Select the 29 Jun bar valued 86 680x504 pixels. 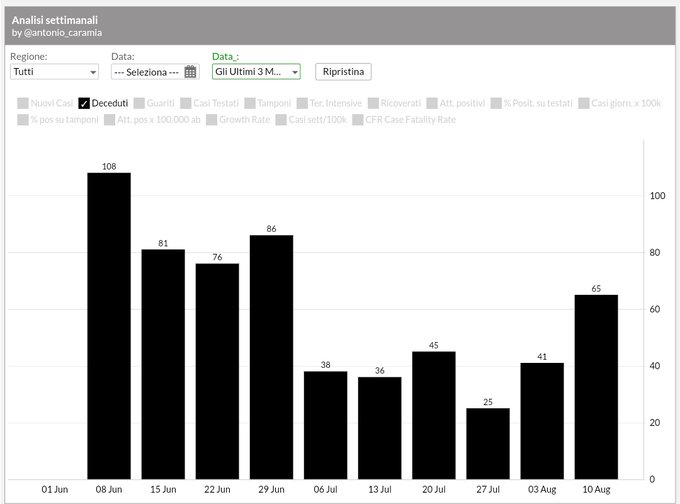point(271,357)
